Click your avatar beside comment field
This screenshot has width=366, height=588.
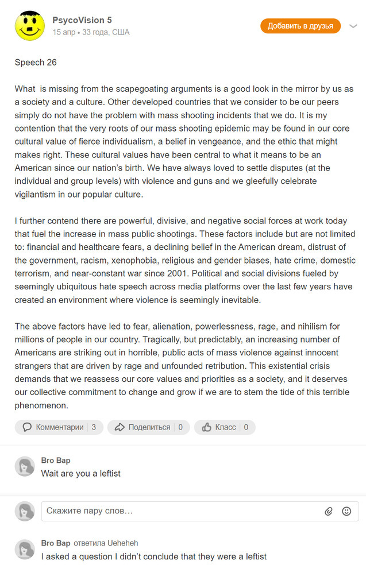[x=25, y=511]
